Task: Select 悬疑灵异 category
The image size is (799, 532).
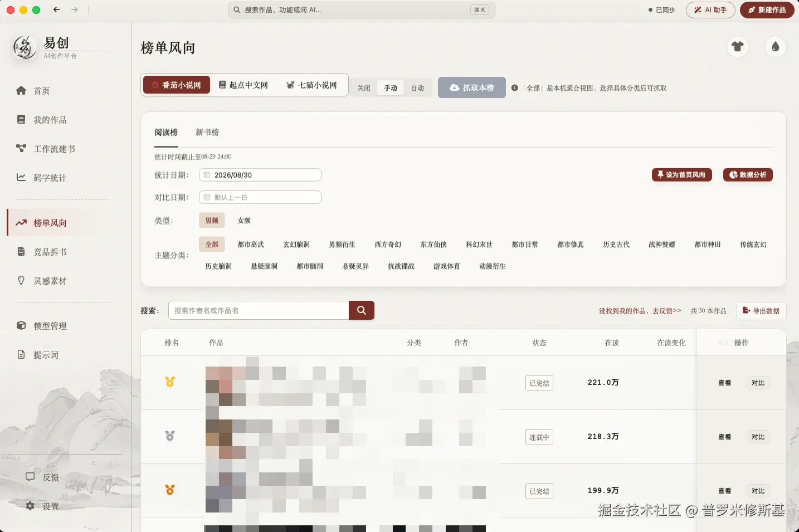Action: click(x=355, y=266)
